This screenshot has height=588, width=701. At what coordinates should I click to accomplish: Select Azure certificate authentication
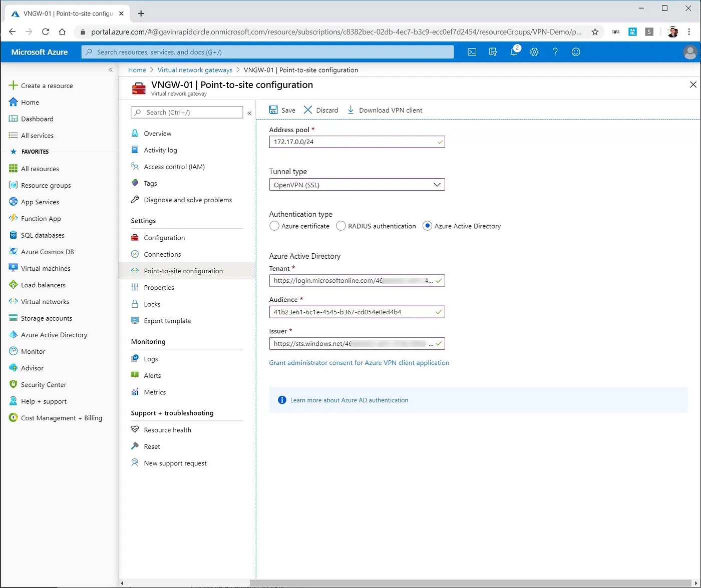click(x=274, y=226)
